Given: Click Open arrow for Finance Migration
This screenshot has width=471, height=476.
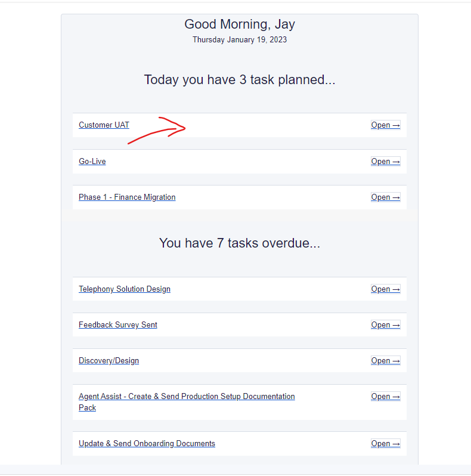Looking at the screenshot, I should [x=385, y=197].
